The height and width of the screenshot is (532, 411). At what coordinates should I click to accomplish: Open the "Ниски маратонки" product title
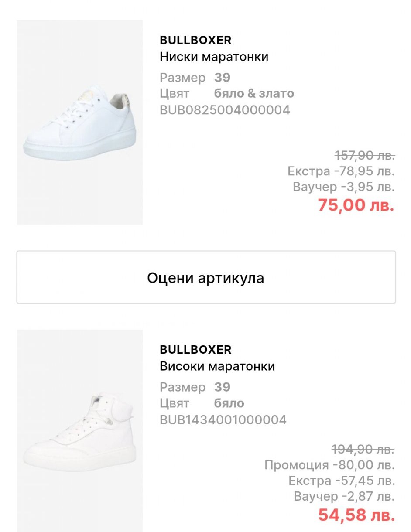point(214,57)
